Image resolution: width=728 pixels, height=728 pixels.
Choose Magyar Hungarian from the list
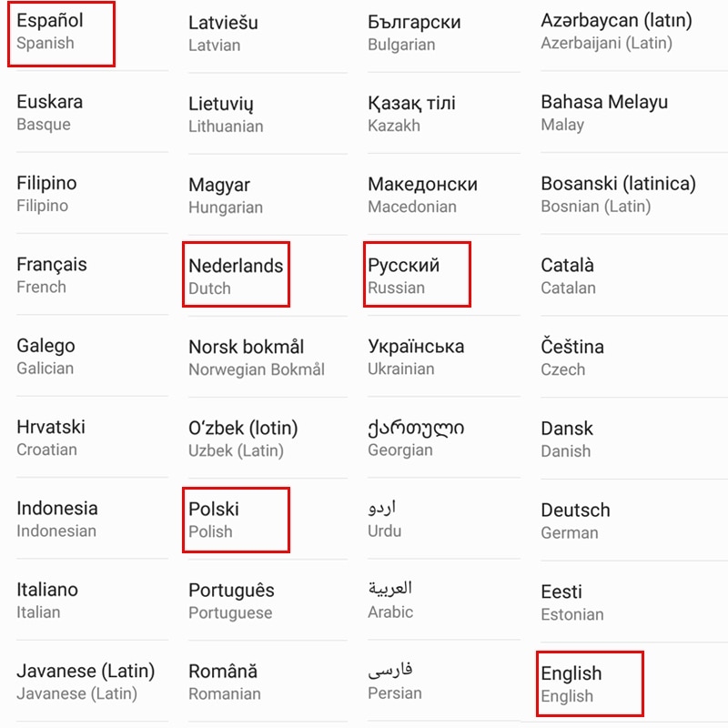[268, 195]
